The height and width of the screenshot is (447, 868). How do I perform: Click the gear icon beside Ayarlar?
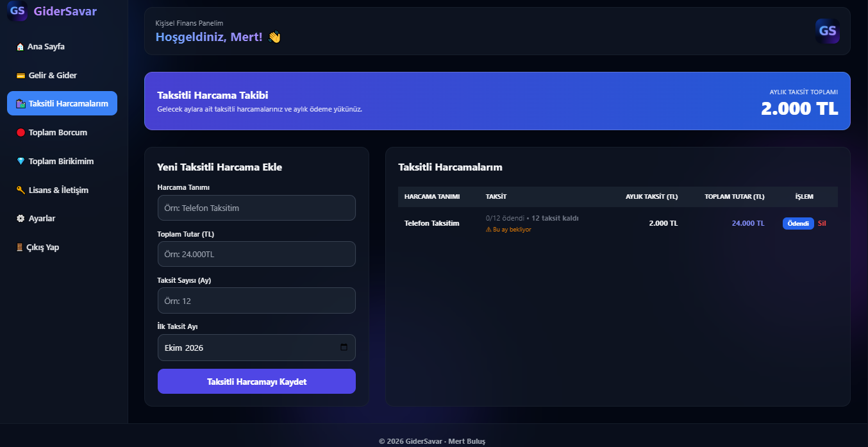click(x=21, y=219)
